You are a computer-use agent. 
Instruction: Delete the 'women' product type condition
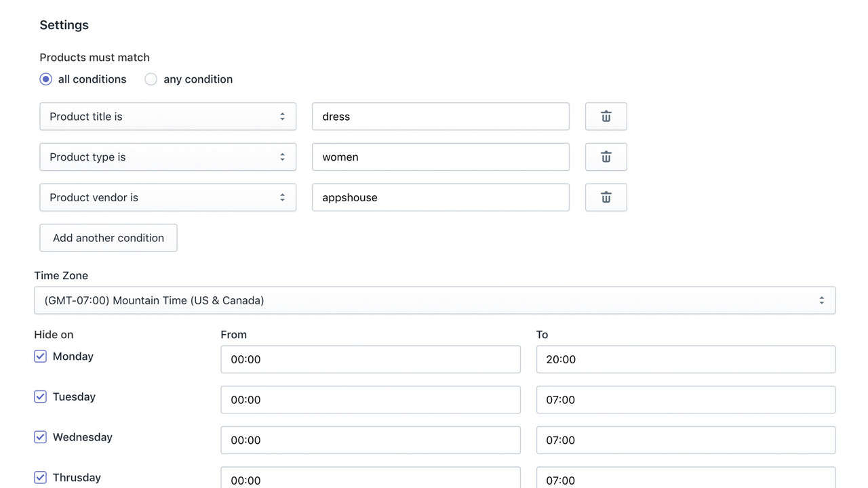(606, 157)
